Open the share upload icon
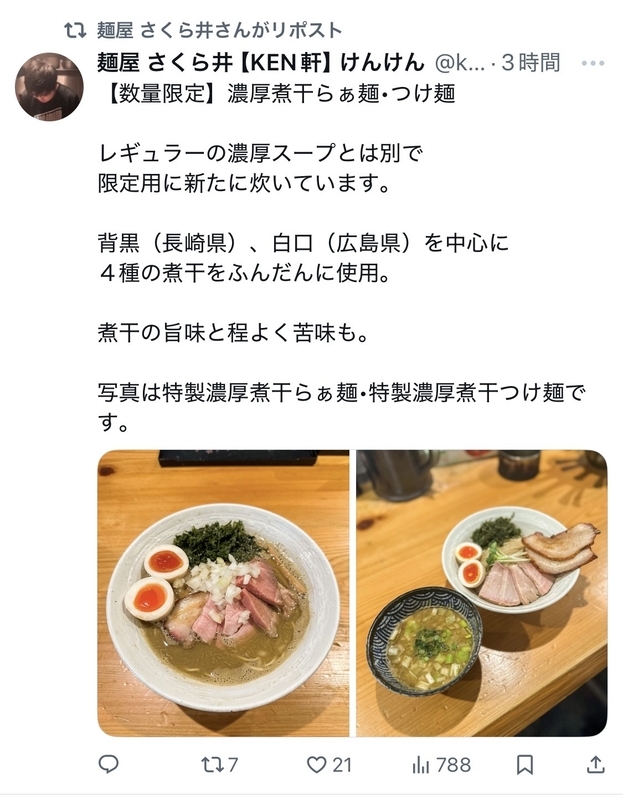 (x=595, y=764)
